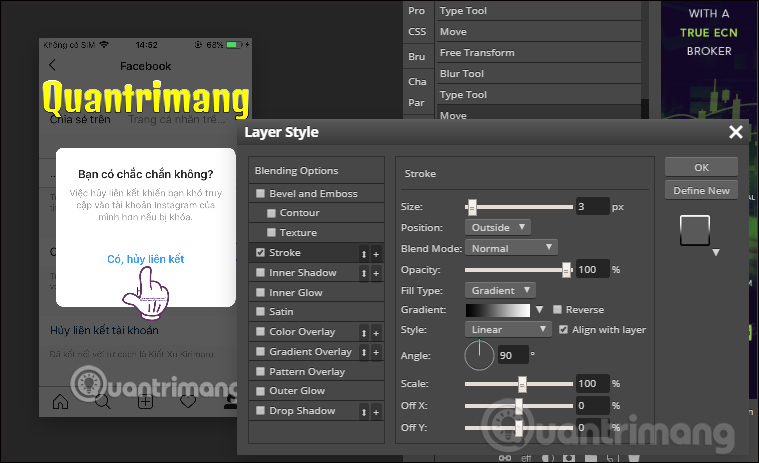759x463 pixels.
Task: Tick the Texture checkbox
Action: click(271, 233)
